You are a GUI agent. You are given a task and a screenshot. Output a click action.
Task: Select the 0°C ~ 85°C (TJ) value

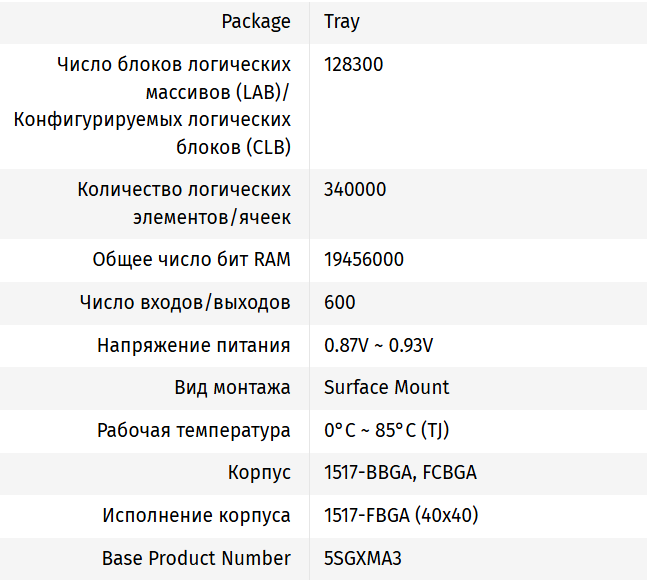tap(386, 430)
